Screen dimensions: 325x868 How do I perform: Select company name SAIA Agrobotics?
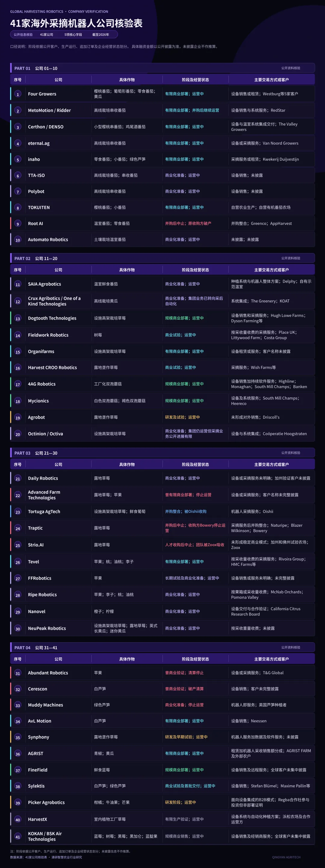45,284
